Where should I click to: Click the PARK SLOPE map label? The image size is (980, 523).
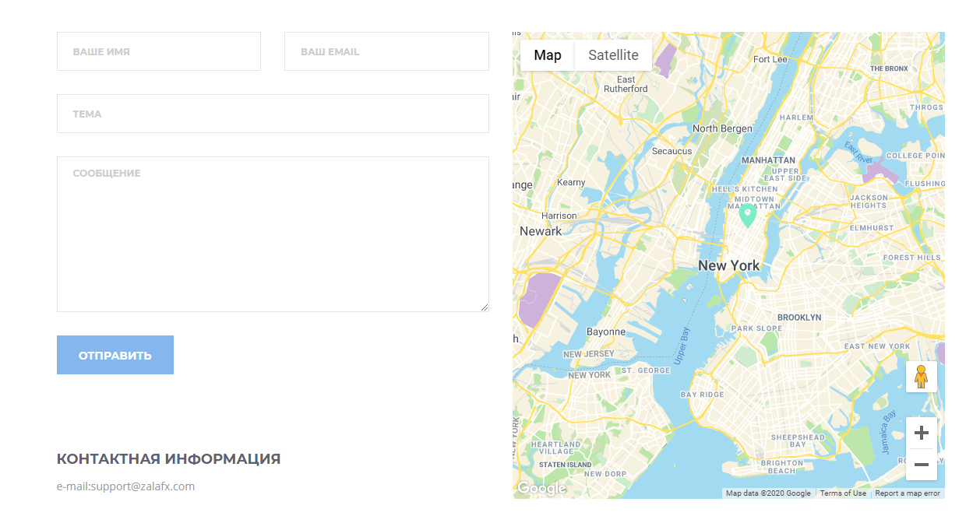pyautogui.click(x=756, y=328)
